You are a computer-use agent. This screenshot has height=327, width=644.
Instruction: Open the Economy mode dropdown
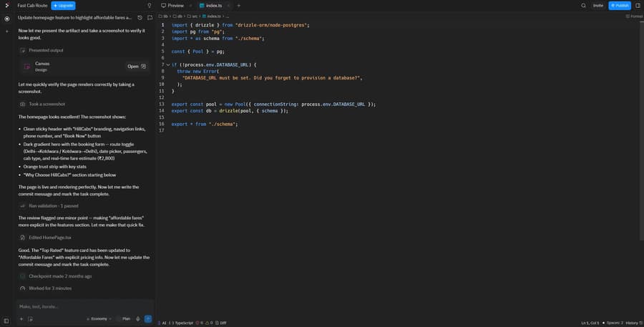[x=99, y=319]
